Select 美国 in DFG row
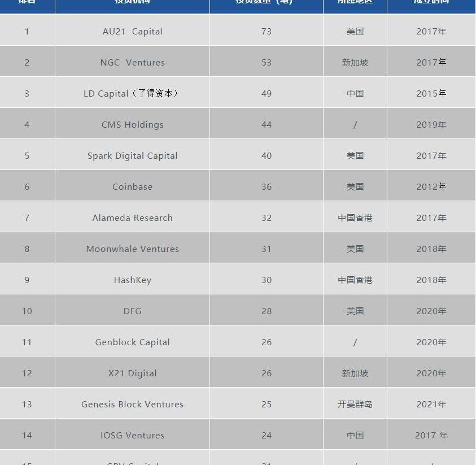 [x=355, y=311]
